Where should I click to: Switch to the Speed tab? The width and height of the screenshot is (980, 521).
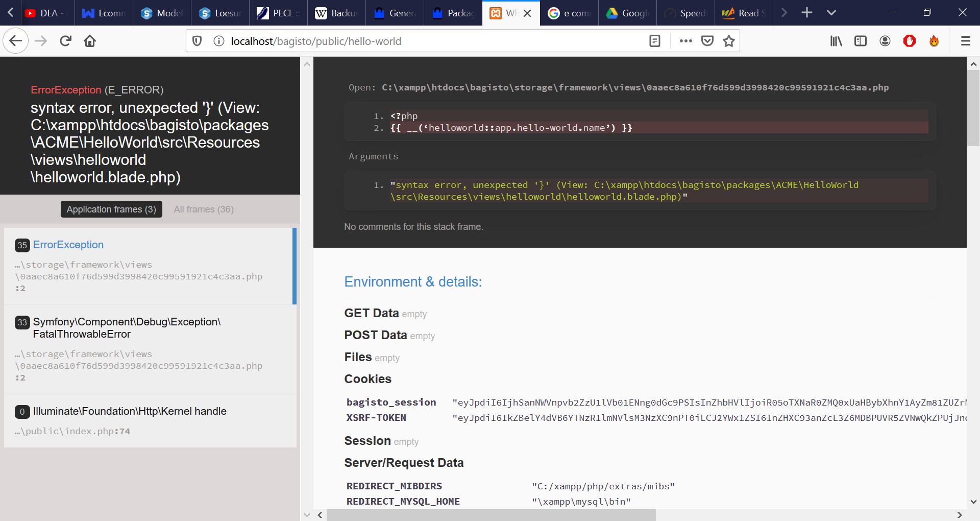pos(685,13)
